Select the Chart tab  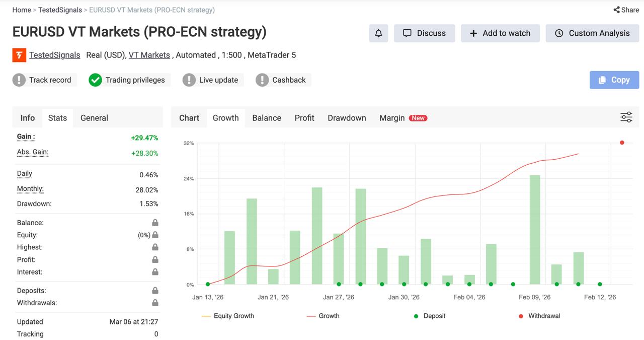(x=189, y=118)
